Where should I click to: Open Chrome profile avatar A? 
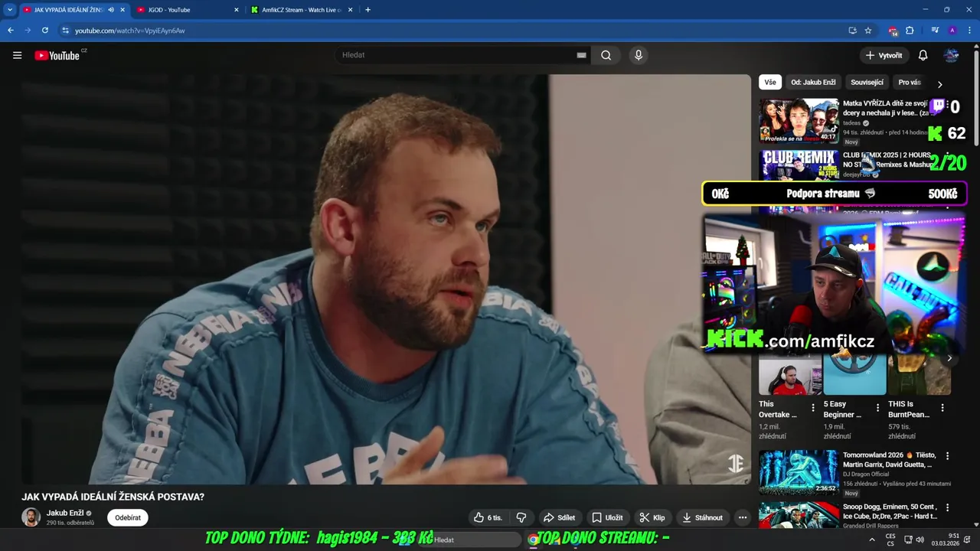pos(952,31)
